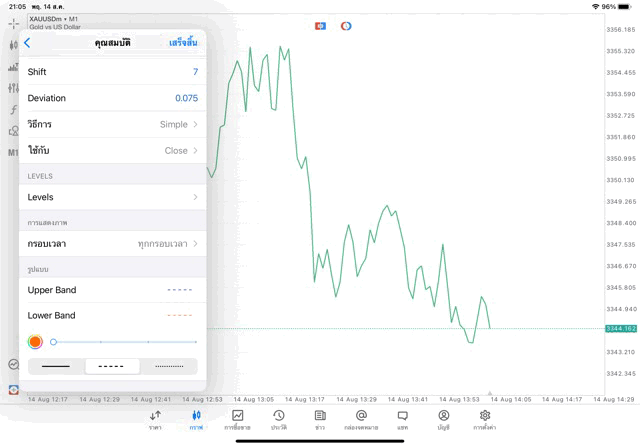Edit the Deviation value 0.075

pos(186,98)
